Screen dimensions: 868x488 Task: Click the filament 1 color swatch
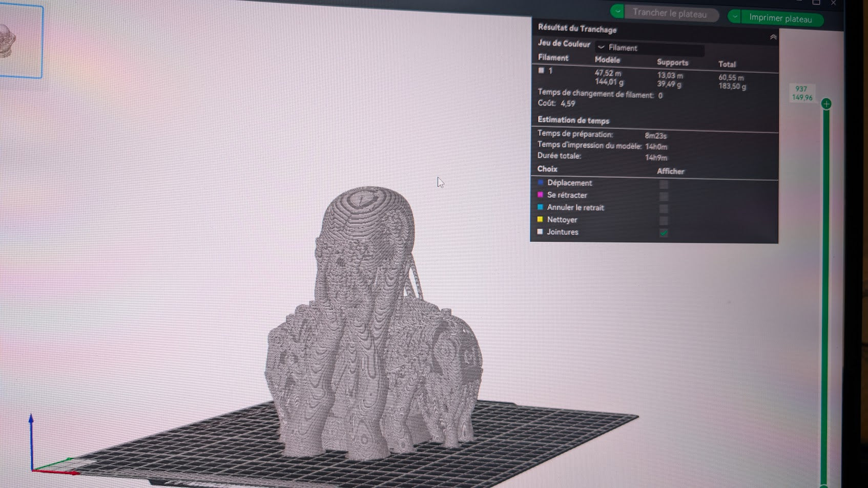[541, 71]
